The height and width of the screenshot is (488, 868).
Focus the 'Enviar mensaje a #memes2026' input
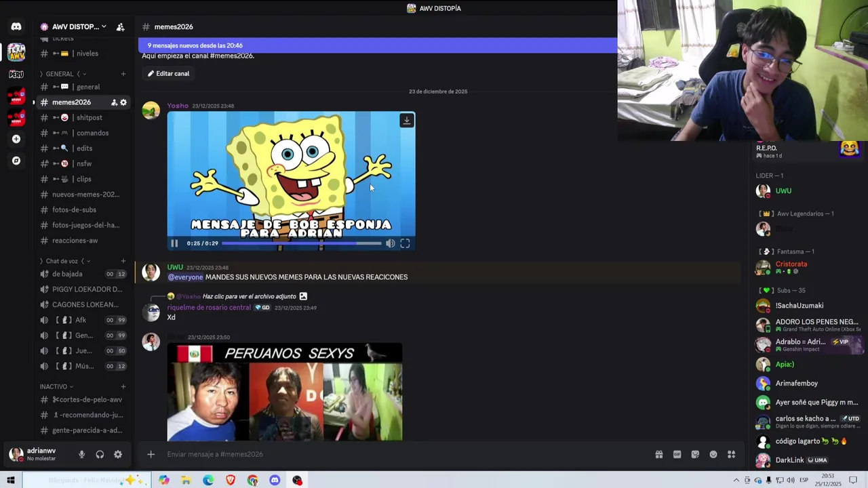click(407, 455)
